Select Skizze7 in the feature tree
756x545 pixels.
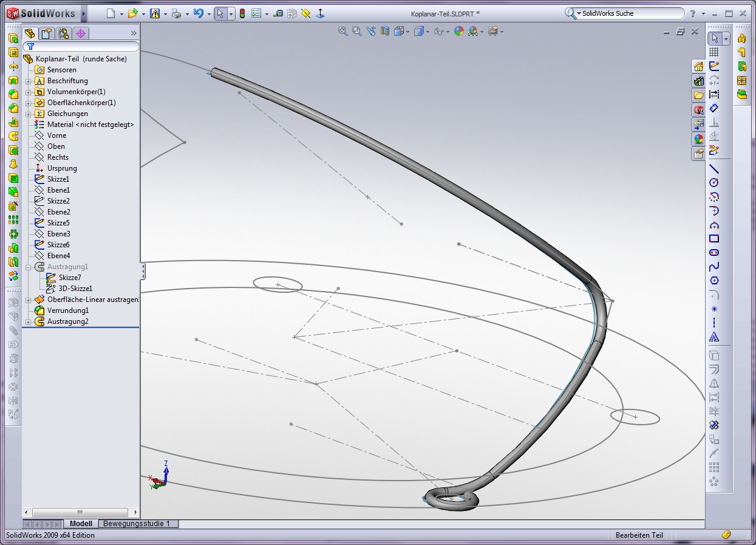pyautogui.click(x=69, y=278)
